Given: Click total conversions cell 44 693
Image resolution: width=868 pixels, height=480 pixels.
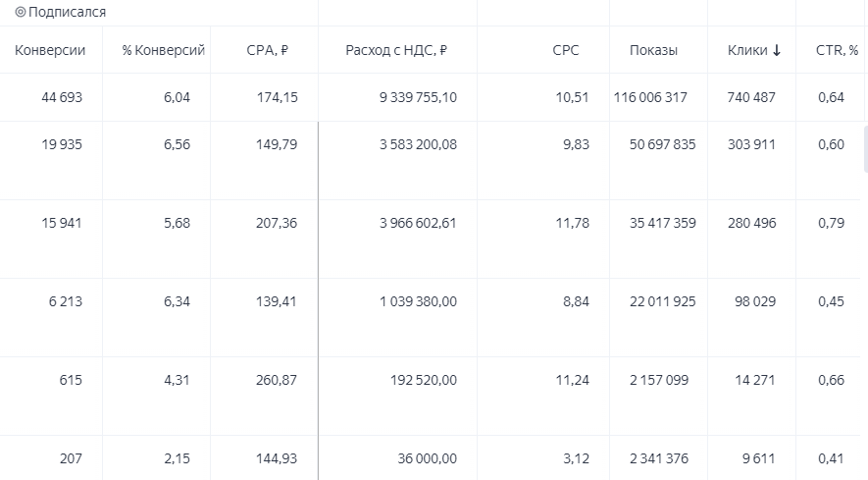Looking at the screenshot, I should (x=62, y=97).
